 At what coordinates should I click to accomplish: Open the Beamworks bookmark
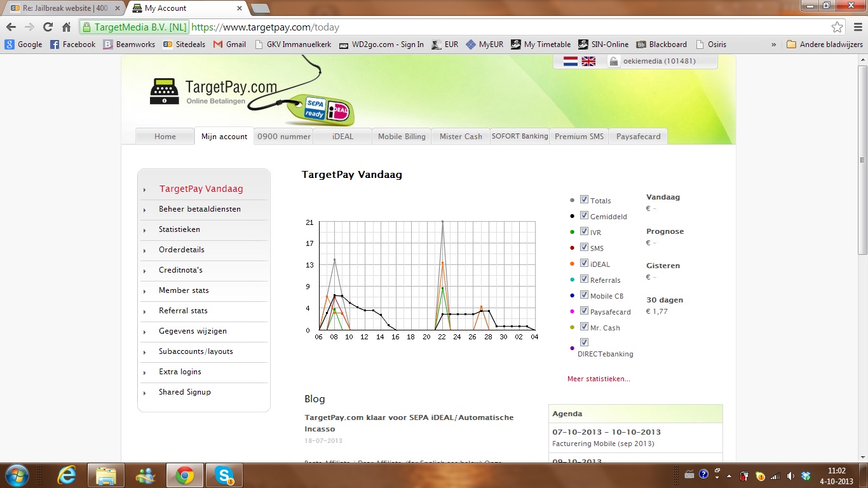pyautogui.click(x=129, y=44)
